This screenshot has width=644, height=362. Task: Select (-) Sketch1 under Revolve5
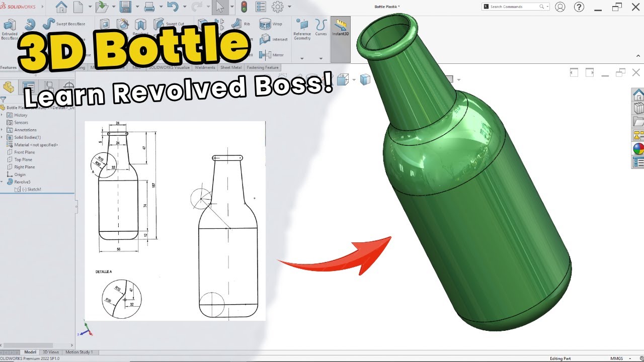28,190
